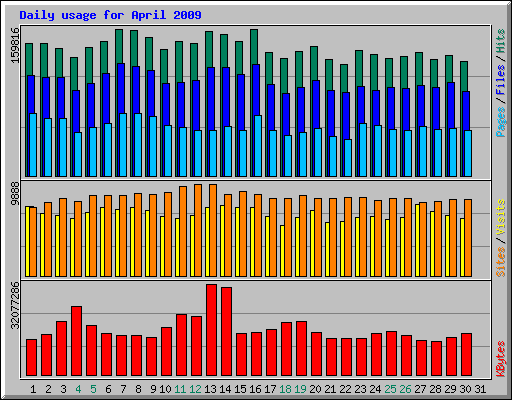Click the chart title 'Daily usage for April 2009'
512x400 pixels.
(x=110, y=15)
